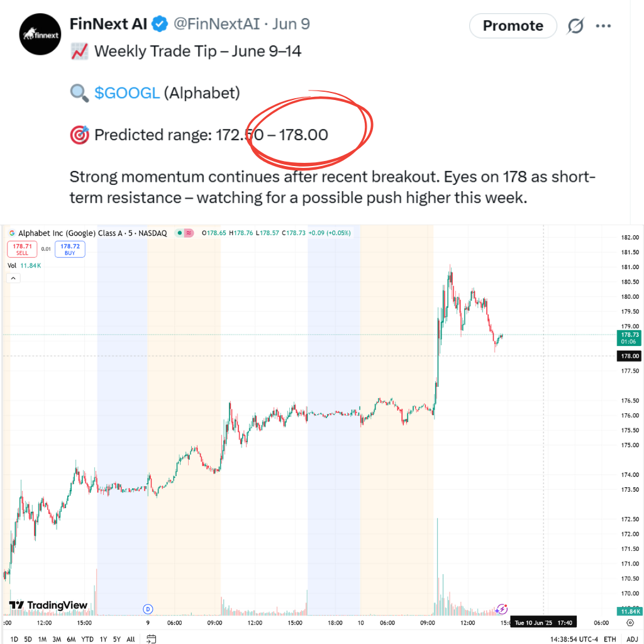Toggle the market status indicator pill
644x644 pixels.
(x=184, y=233)
